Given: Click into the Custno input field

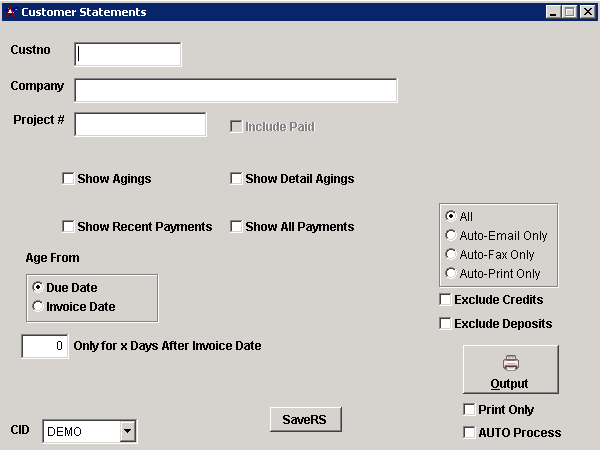Looking at the screenshot, I should 128,54.
